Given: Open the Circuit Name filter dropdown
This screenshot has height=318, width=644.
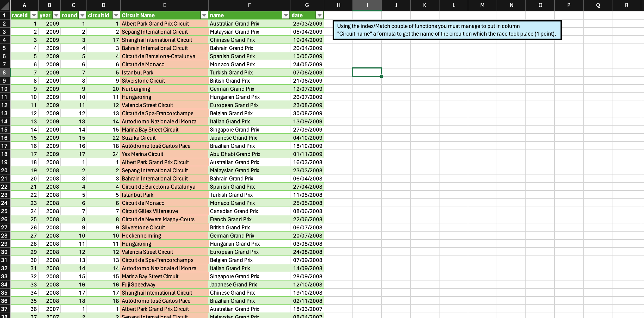Looking at the screenshot, I should click(204, 15).
